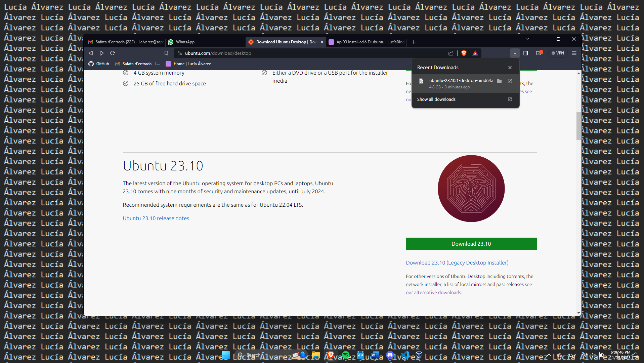644x363 pixels.
Task: Expand hidden system tray icons chevron
Action: 549,355
